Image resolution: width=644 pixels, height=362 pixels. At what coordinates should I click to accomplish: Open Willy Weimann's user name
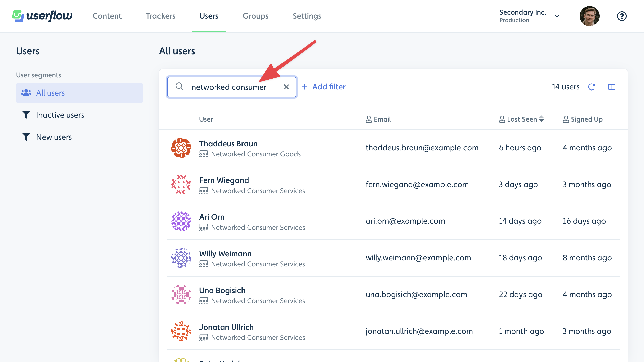pos(225,254)
